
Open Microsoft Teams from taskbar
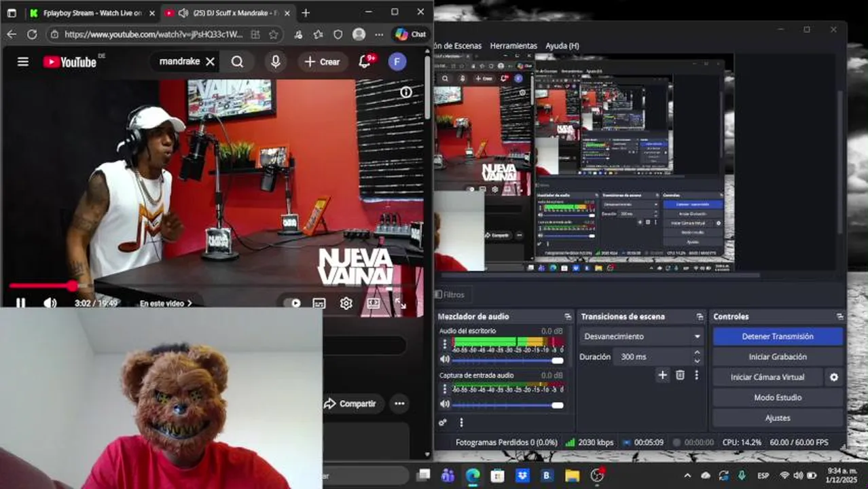pos(448,475)
